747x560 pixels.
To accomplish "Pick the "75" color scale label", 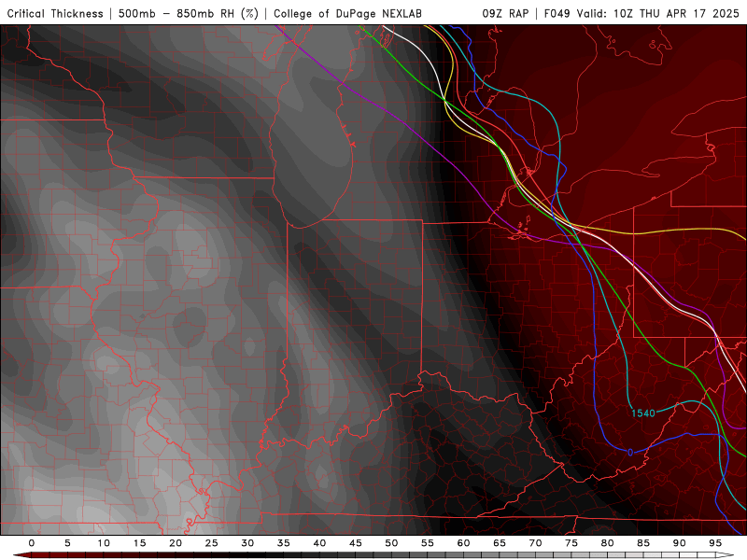I will point(571,543).
